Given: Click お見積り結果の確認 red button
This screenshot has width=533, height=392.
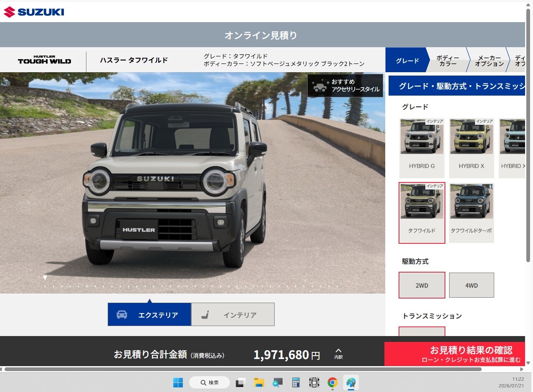Looking at the screenshot, I should pyautogui.click(x=455, y=354).
